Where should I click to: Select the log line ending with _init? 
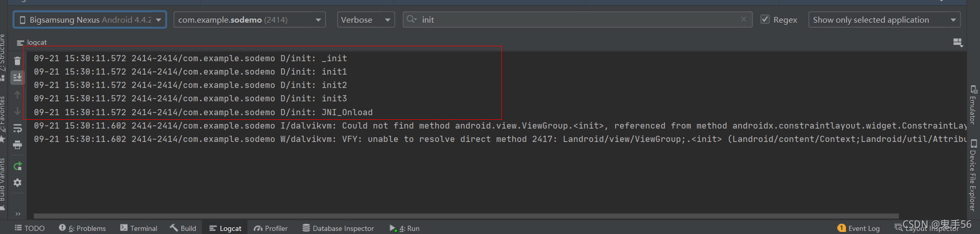[x=191, y=58]
